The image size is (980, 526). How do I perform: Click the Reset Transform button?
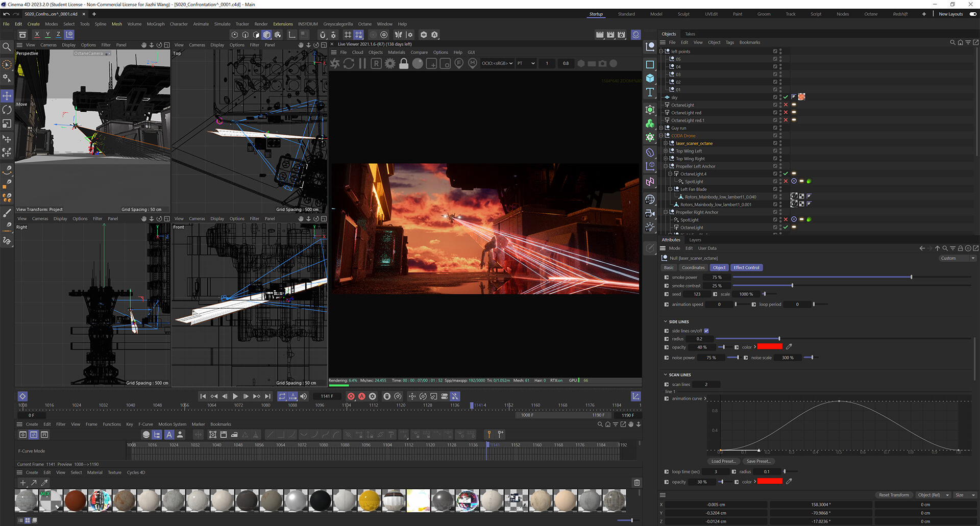point(894,495)
